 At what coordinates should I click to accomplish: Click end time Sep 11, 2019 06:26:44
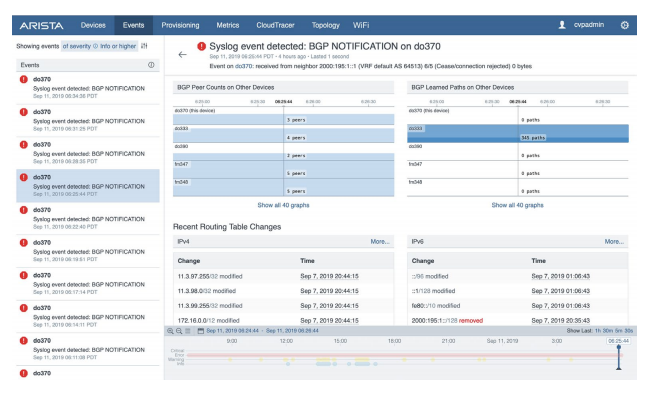[x=292, y=331]
